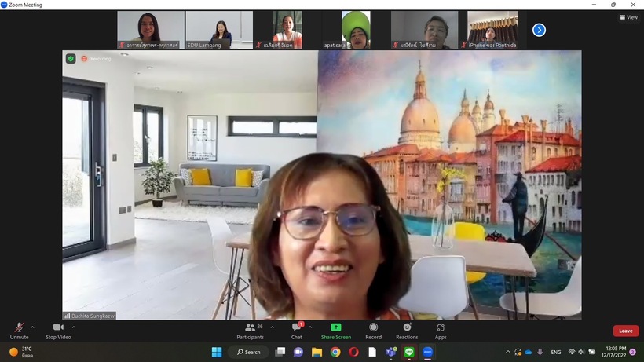Open the Zoom Apps panel
644x362 pixels.
441,331
